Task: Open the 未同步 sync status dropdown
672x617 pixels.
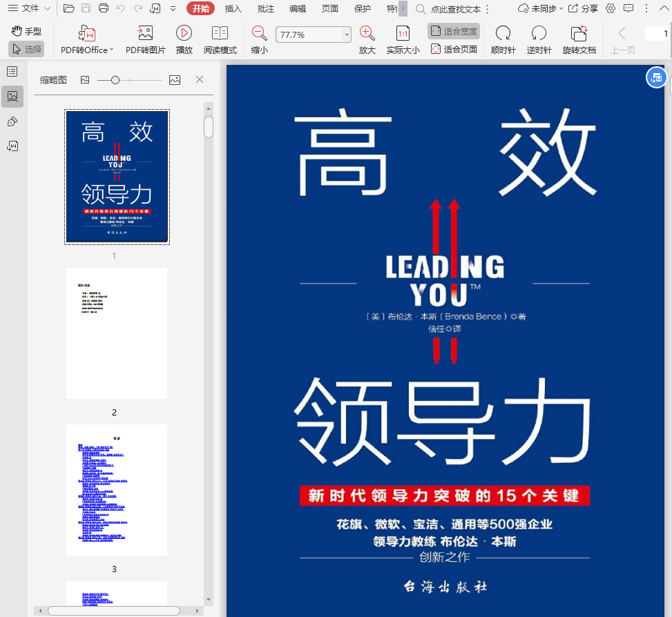Action: click(x=540, y=8)
